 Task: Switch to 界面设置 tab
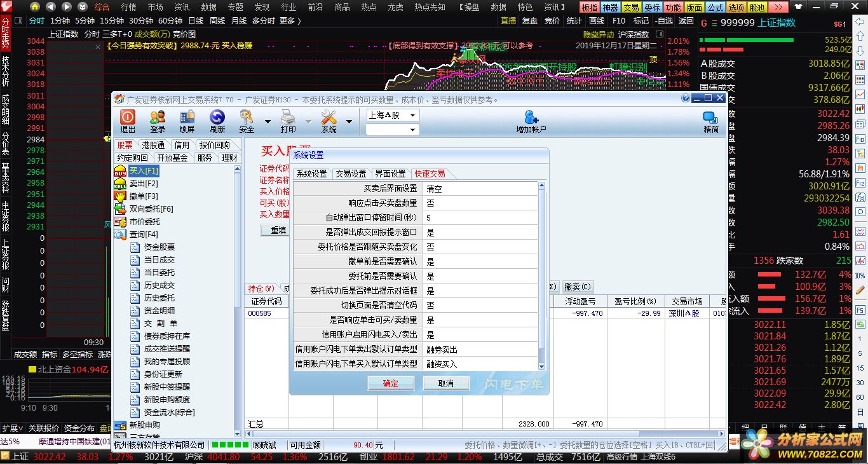click(x=390, y=174)
